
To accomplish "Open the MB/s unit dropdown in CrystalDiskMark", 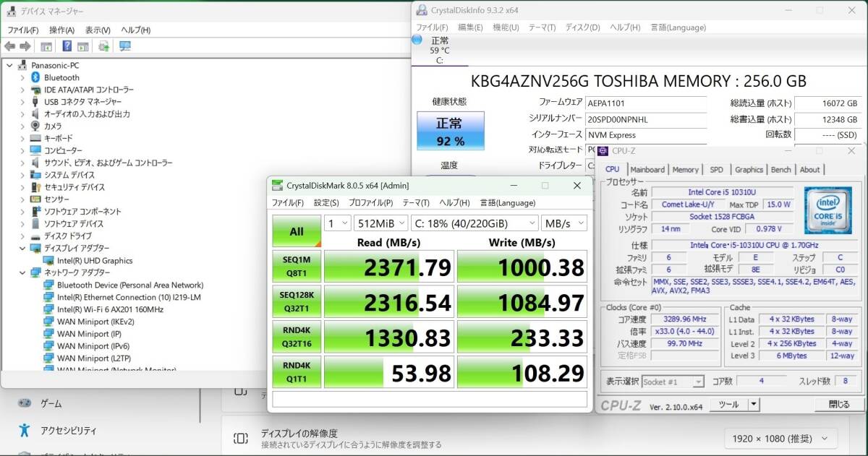I will [x=564, y=223].
